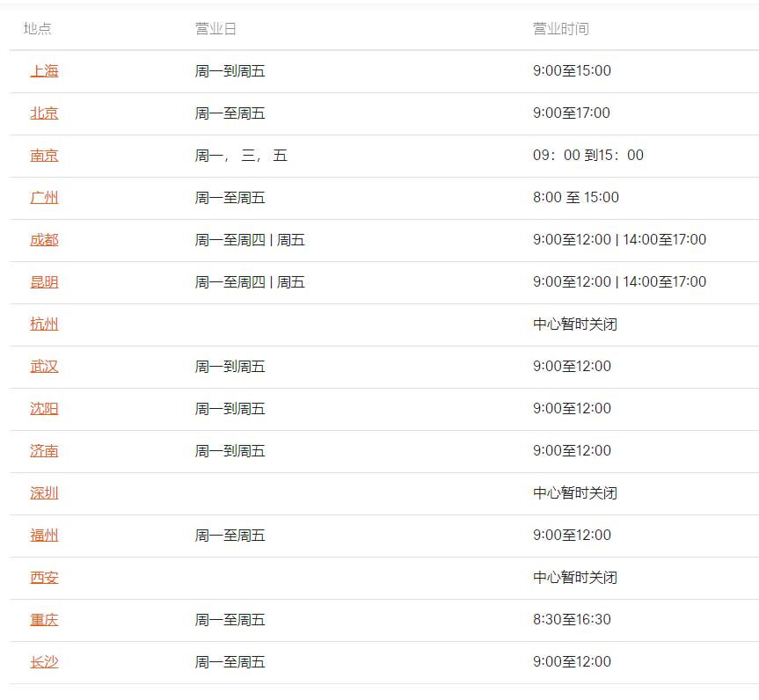759x700 pixels.
Task: Open the 北京 location link
Action: [x=44, y=113]
